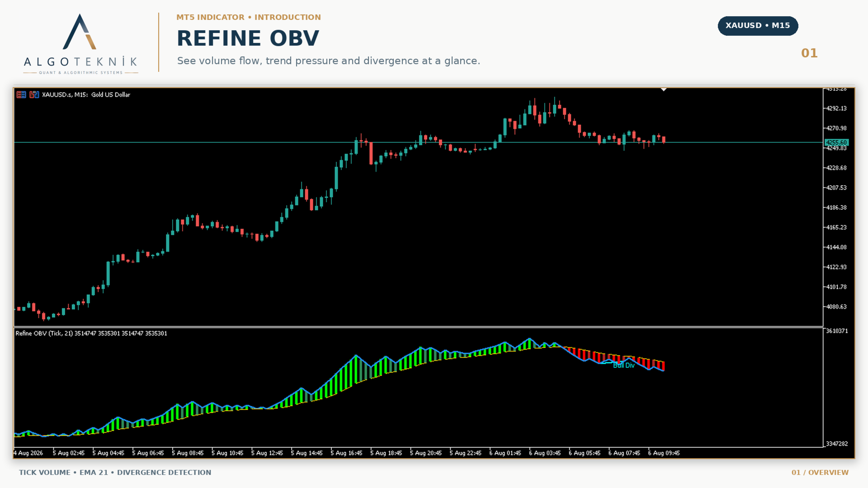Click the 4255.60 current price label

(836, 142)
